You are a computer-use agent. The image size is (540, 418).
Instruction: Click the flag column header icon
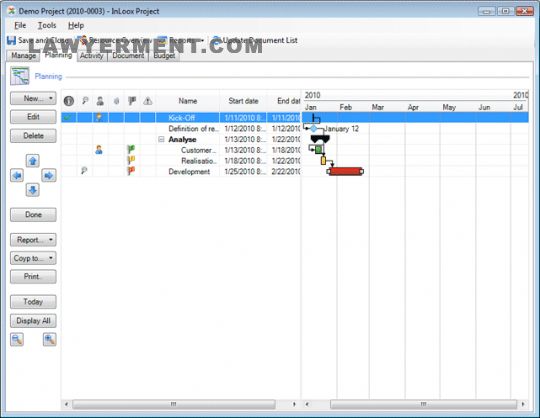point(132,101)
